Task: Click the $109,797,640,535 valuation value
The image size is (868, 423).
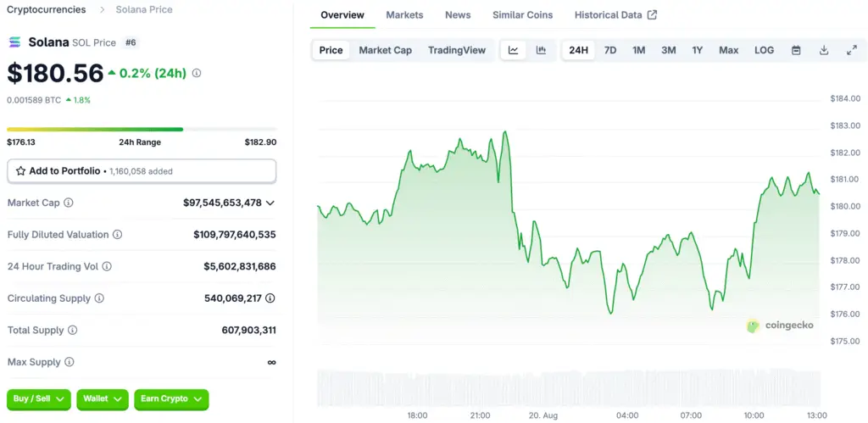Action: coord(235,235)
